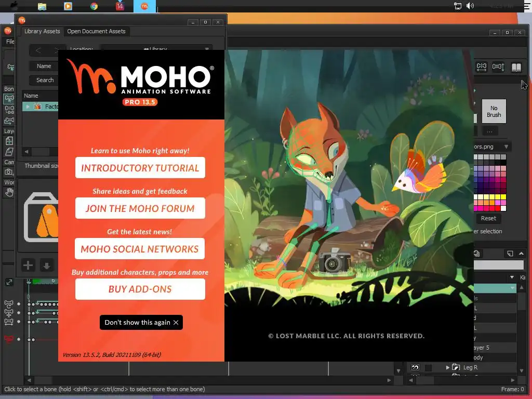Open Chrome from the top panel
The image size is (532, 399).
94,6
